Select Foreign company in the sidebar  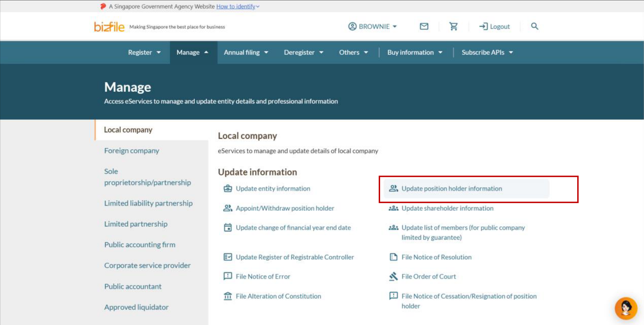[x=131, y=151]
